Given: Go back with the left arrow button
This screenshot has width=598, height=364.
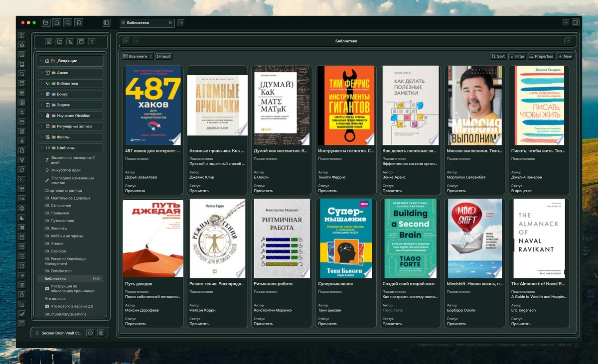Looking at the screenshot, I should click(x=127, y=41).
